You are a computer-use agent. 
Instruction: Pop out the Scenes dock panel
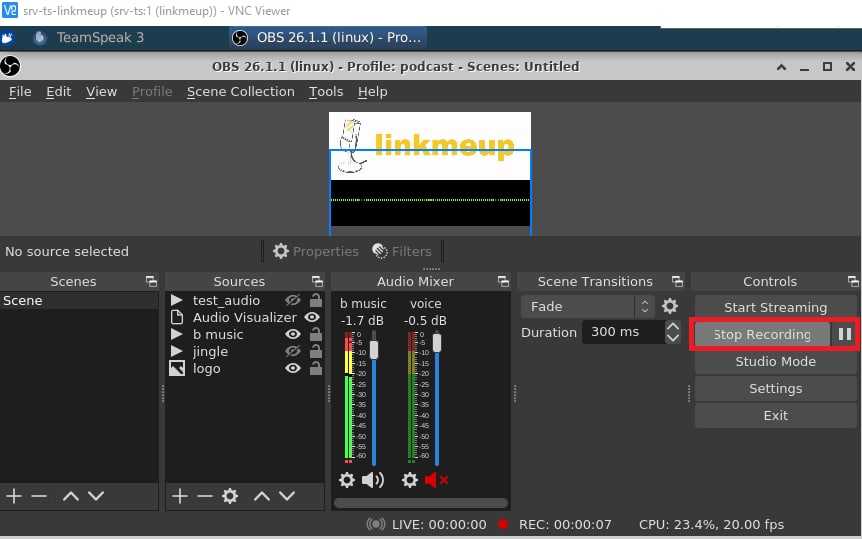coord(151,282)
